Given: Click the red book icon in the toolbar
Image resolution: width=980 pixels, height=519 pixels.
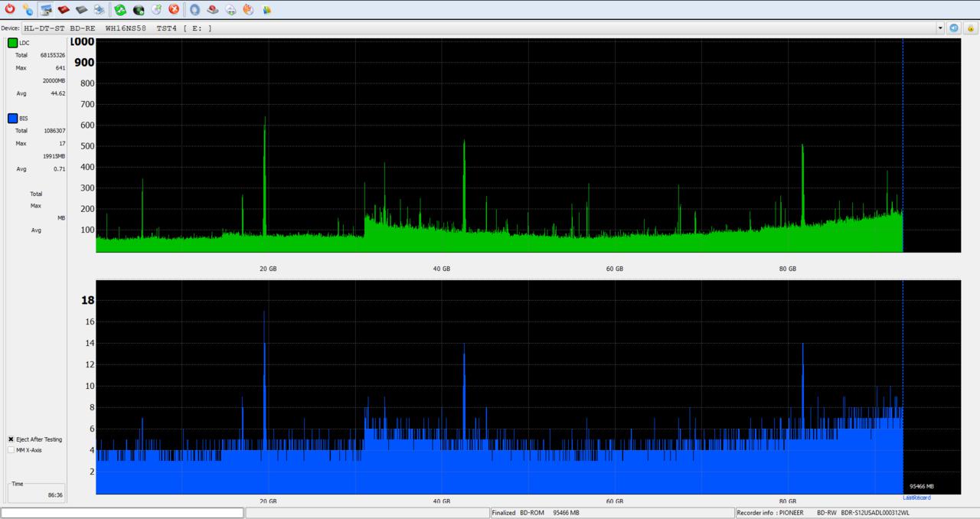Looking at the screenshot, I should coord(64,9).
